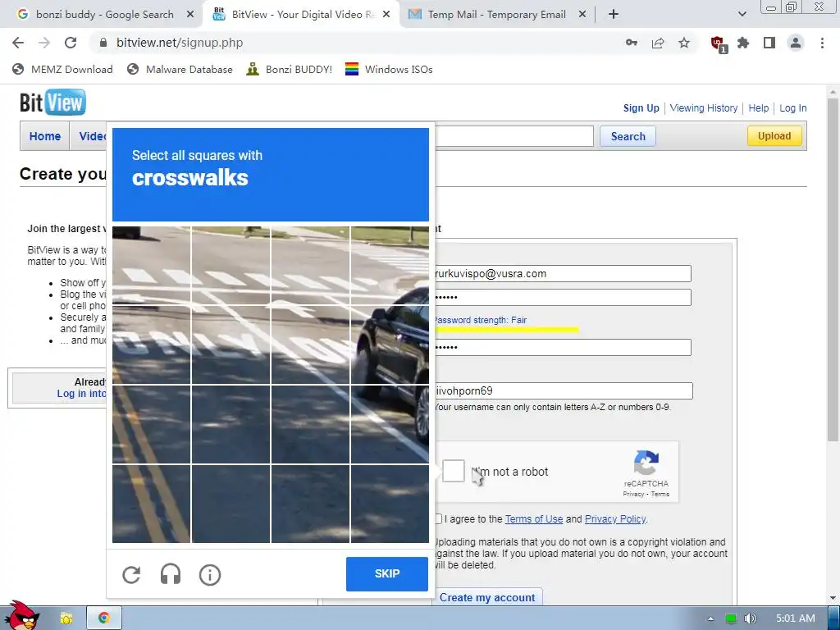The width and height of the screenshot is (840, 630).
Task: Expand tab search dropdown arrow
Action: tap(742, 15)
